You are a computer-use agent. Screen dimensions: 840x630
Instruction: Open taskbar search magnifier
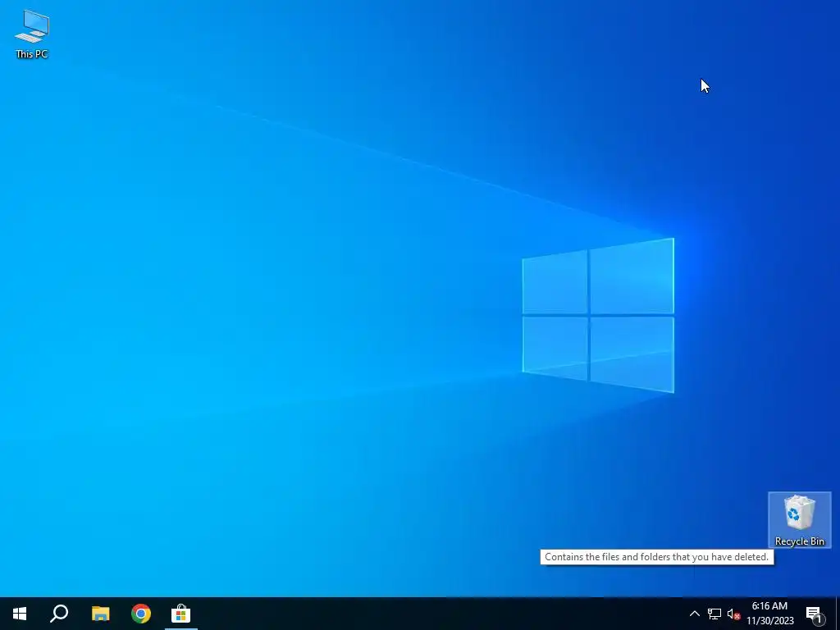[x=59, y=614]
